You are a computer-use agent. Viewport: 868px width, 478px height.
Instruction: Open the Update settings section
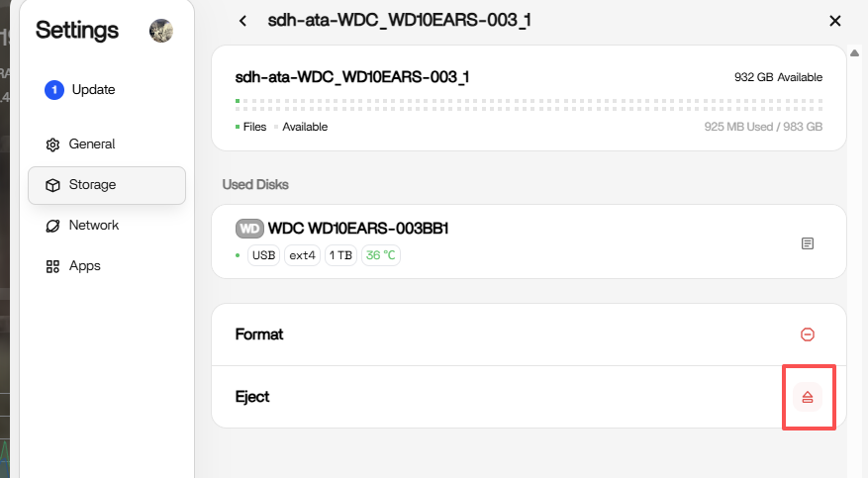pyautogui.click(x=94, y=90)
